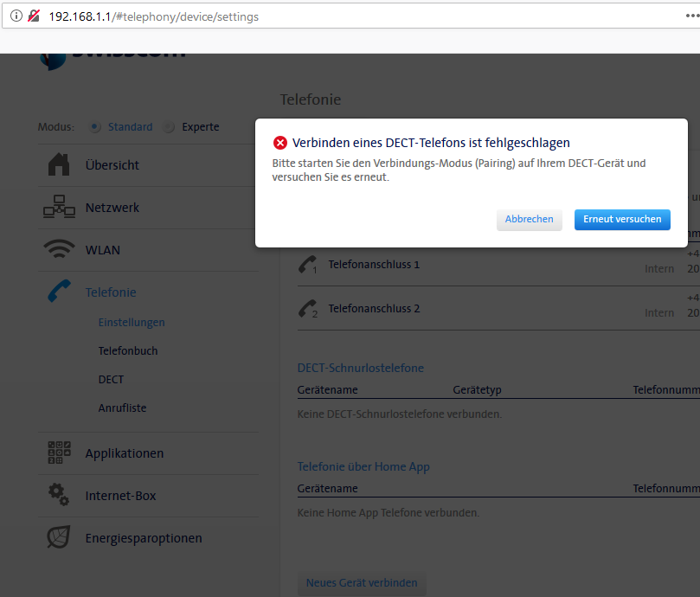Click the Internet-Box gear icon

58,495
